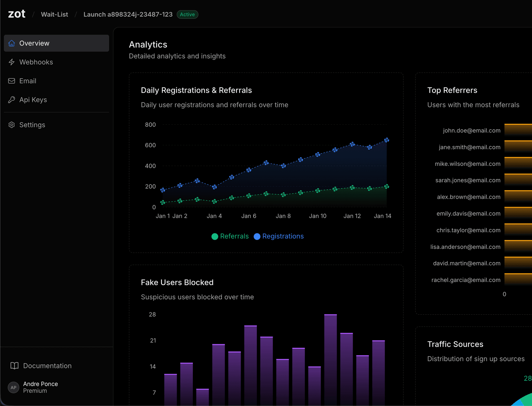Select the Launch a898324j-23487-123 breadcrumb
Image resolution: width=532 pixels, height=406 pixels.
(128, 14)
